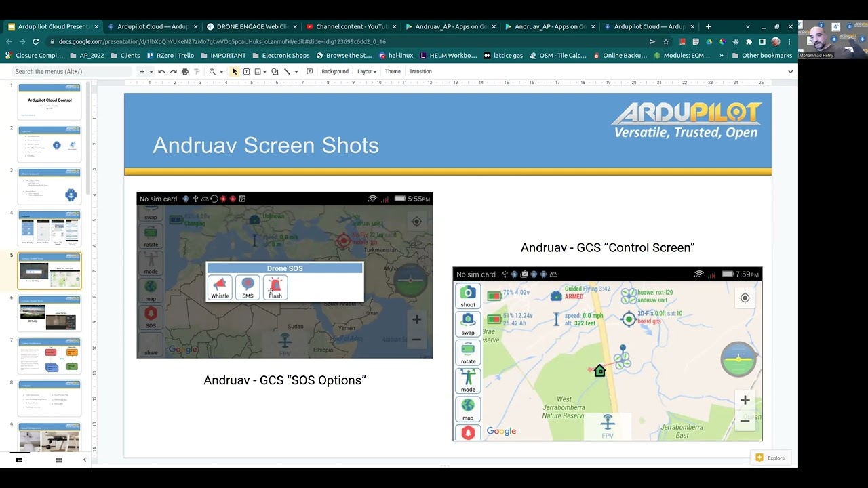Click the Paint format icon
Viewport: 868px width, 488px height.
point(197,71)
